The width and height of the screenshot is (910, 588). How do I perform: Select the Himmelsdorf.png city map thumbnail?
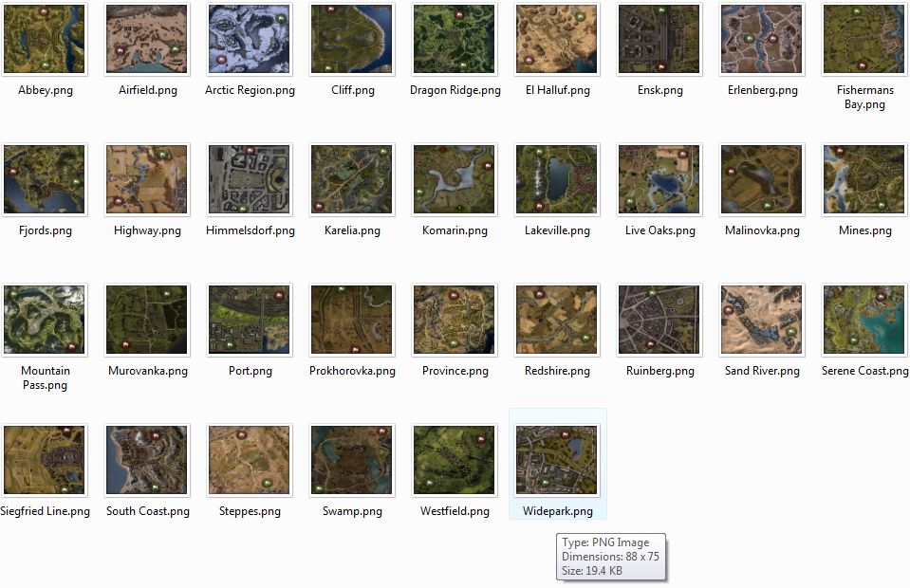pyautogui.click(x=249, y=179)
